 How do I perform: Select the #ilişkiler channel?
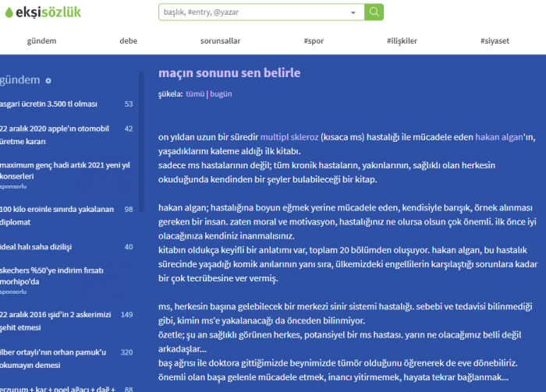point(402,41)
